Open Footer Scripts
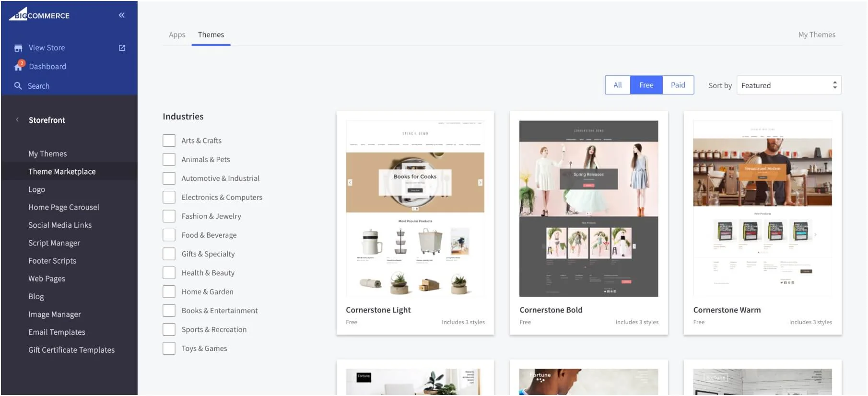 tap(52, 261)
